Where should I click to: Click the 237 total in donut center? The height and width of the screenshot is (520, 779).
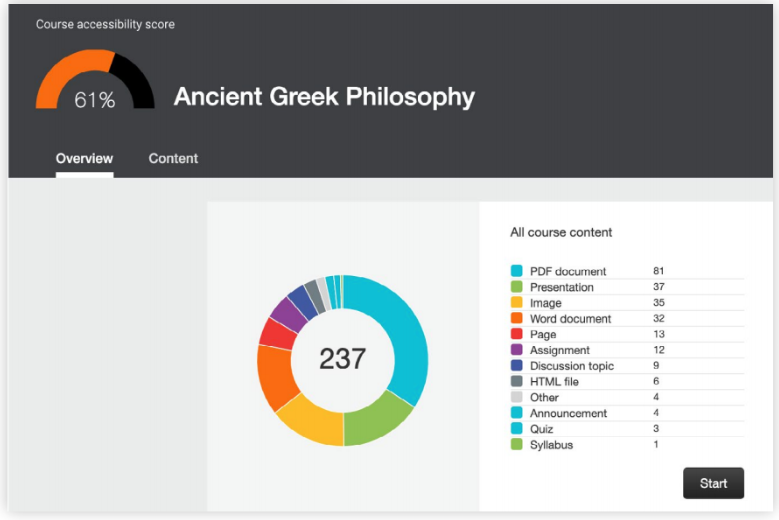pyautogui.click(x=342, y=359)
